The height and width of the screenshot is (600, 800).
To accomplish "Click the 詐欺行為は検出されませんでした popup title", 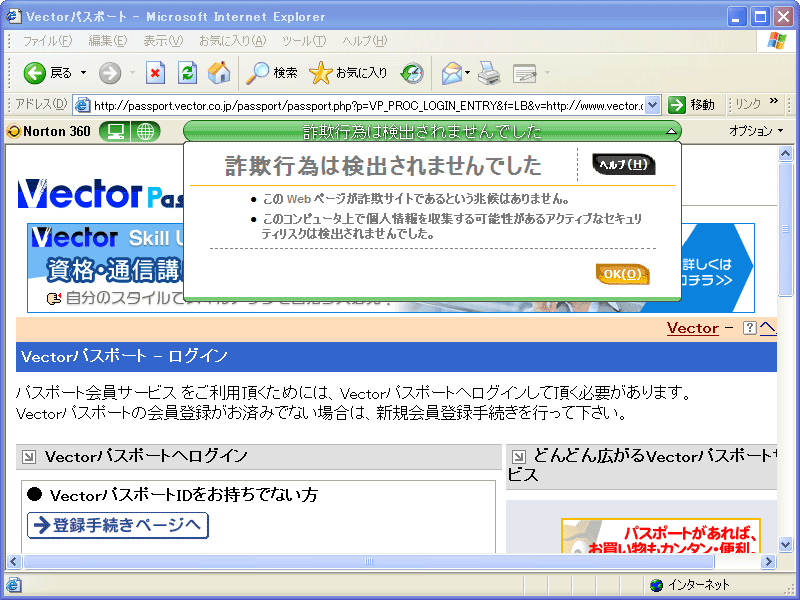I will (x=383, y=165).
